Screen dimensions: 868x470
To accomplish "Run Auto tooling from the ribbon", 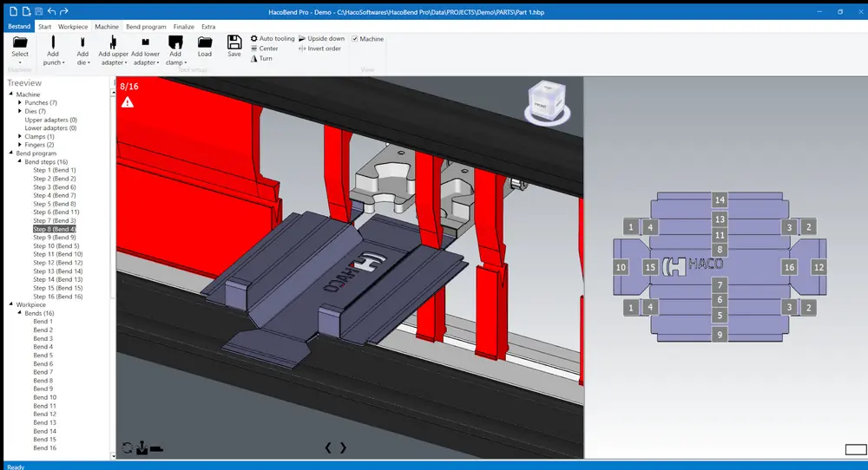I will 273,39.
